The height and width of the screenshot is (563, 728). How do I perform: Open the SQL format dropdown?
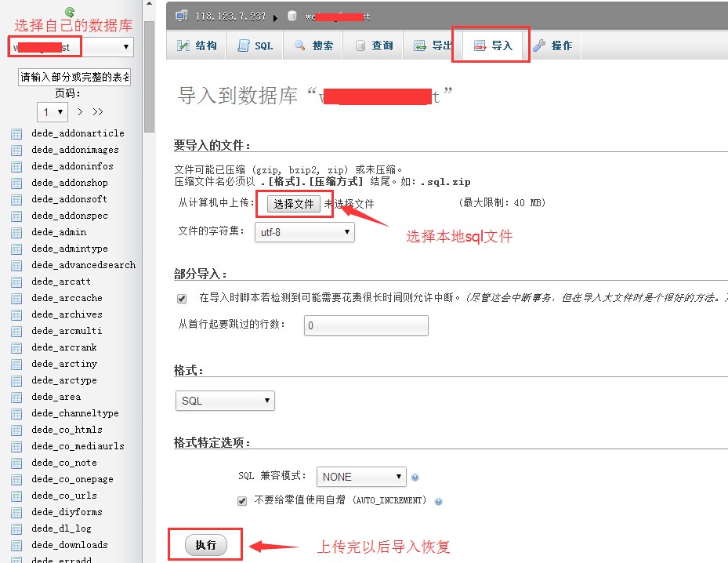click(x=225, y=401)
